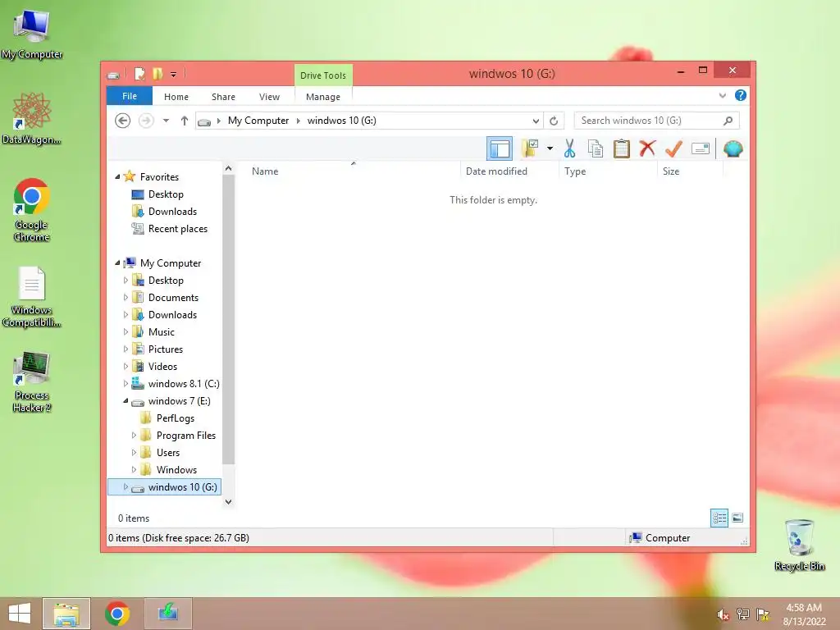Select the Properties icon in the quick access toolbar
Screen dimensions: 840x630
139,74
